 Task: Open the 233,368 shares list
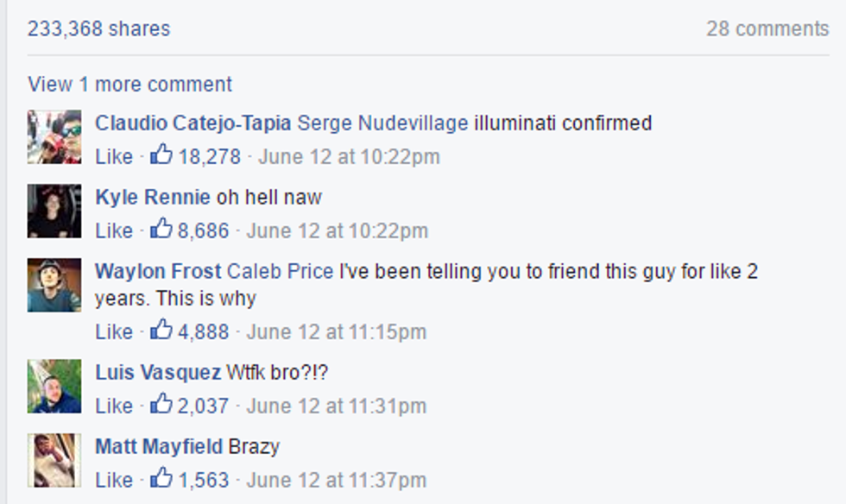(x=98, y=28)
